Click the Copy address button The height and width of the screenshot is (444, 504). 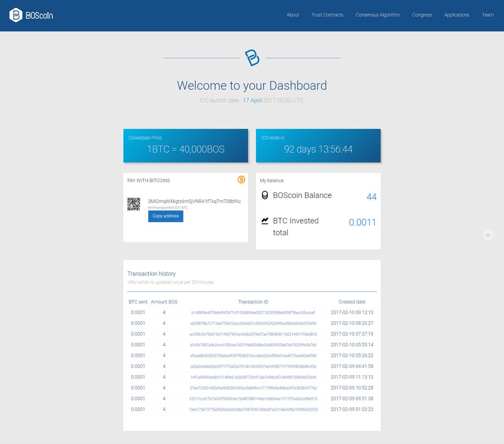coord(166,216)
